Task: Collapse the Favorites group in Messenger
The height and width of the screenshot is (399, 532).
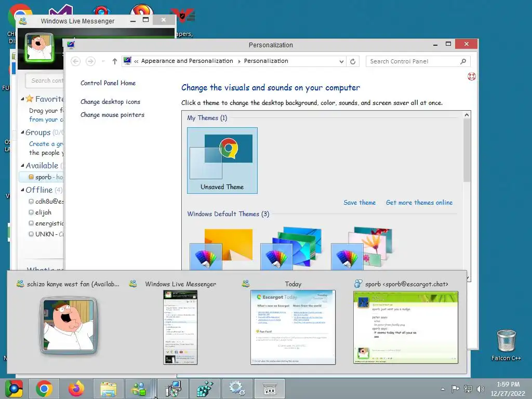Action: (x=22, y=99)
